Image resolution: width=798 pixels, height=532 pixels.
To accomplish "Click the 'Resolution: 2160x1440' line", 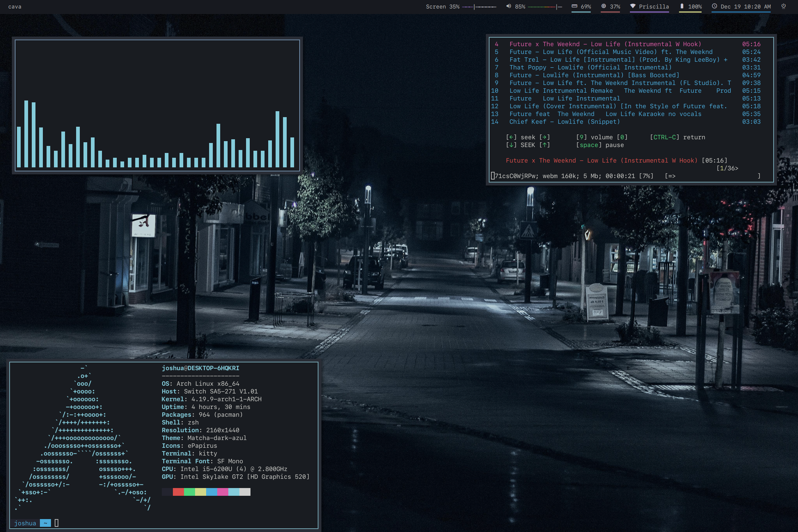I will click(201, 430).
